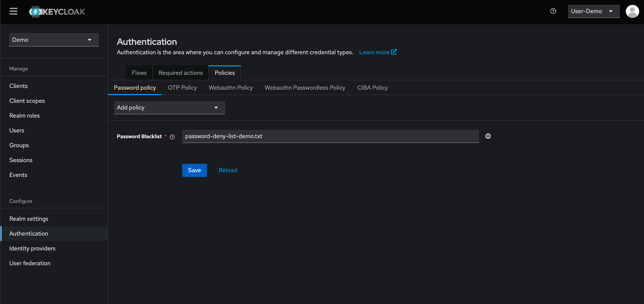
Task: Open the Learn more link
Action: click(378, 52)
